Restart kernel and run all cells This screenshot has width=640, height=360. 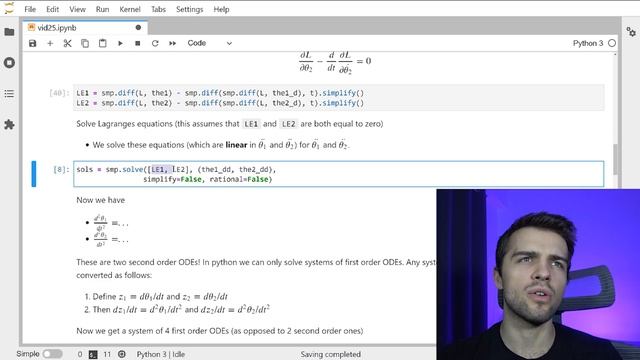(173, 43)
